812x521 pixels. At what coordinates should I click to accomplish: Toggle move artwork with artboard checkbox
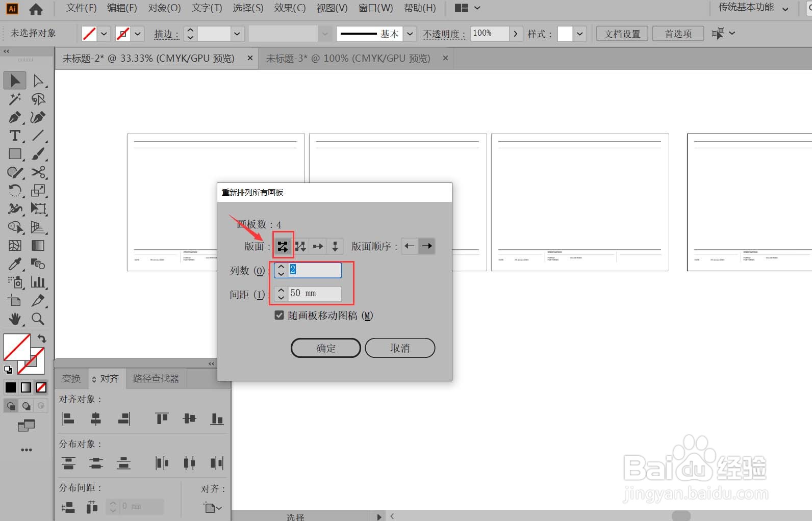279,315
